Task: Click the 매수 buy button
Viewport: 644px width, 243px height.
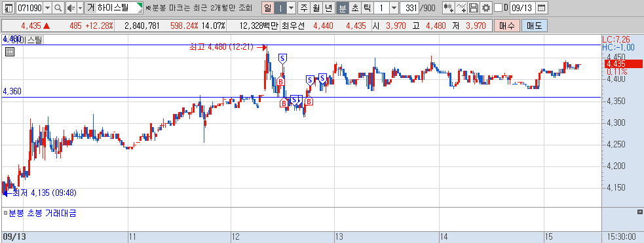Action: [x=507, y=26]
